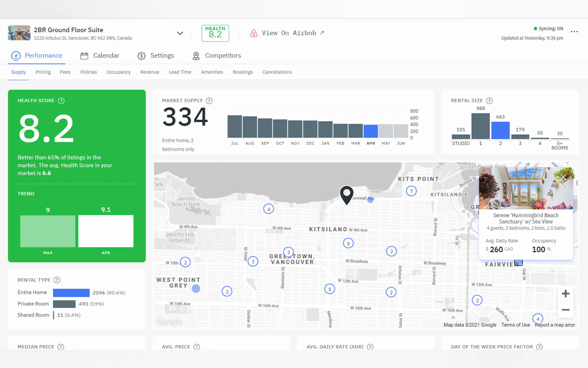Viewport: 588px width, 368px height.
Task: Click the Rental Type help icon
Action: click(x=57, y=280)
